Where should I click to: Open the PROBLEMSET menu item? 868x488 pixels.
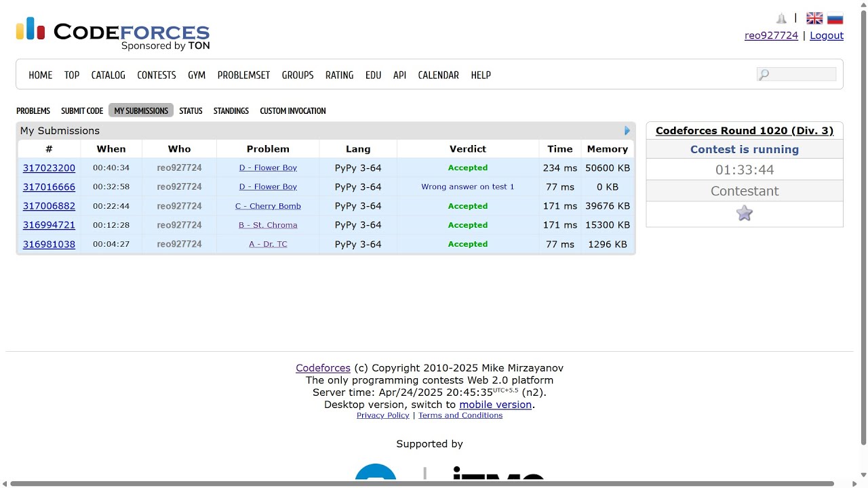coord(244,75)
